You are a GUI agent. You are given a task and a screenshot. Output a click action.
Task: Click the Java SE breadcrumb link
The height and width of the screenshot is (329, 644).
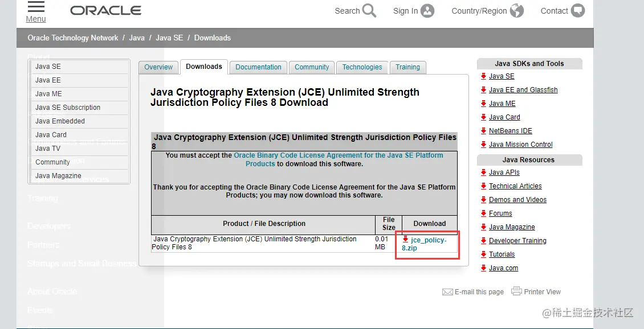(169, 38)
